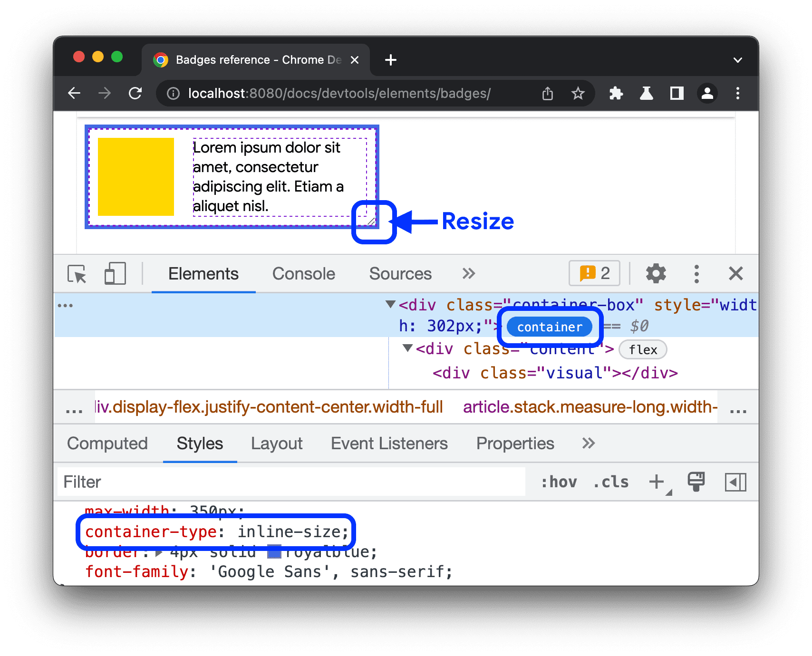
Task: Select the article.stack breadcrumb item
Action: click(590, 407)
